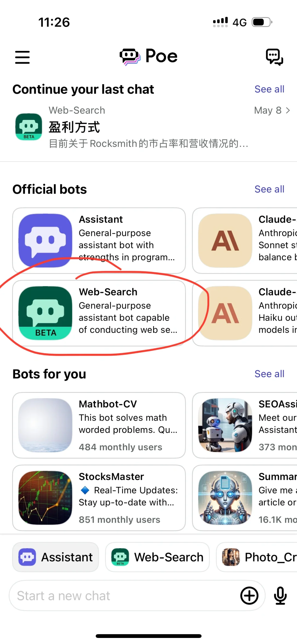
Task: Open the Mathbot-CV bot card
Action: click(99, 425)
